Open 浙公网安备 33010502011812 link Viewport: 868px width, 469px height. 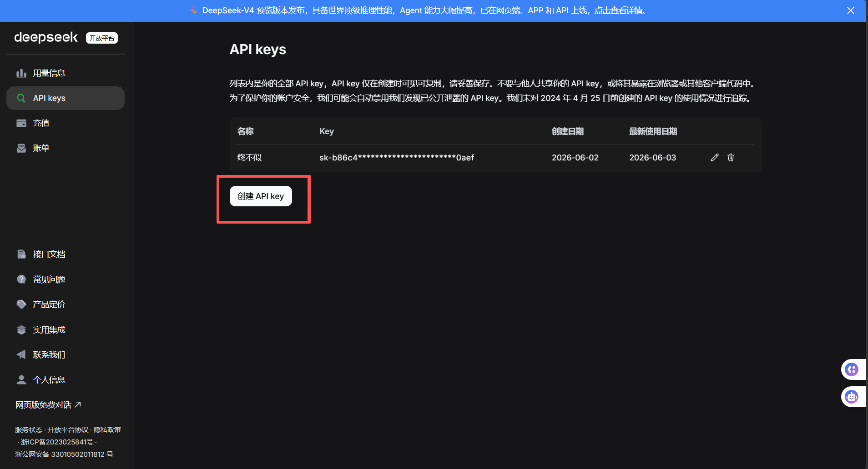click(x=64, y=454)
